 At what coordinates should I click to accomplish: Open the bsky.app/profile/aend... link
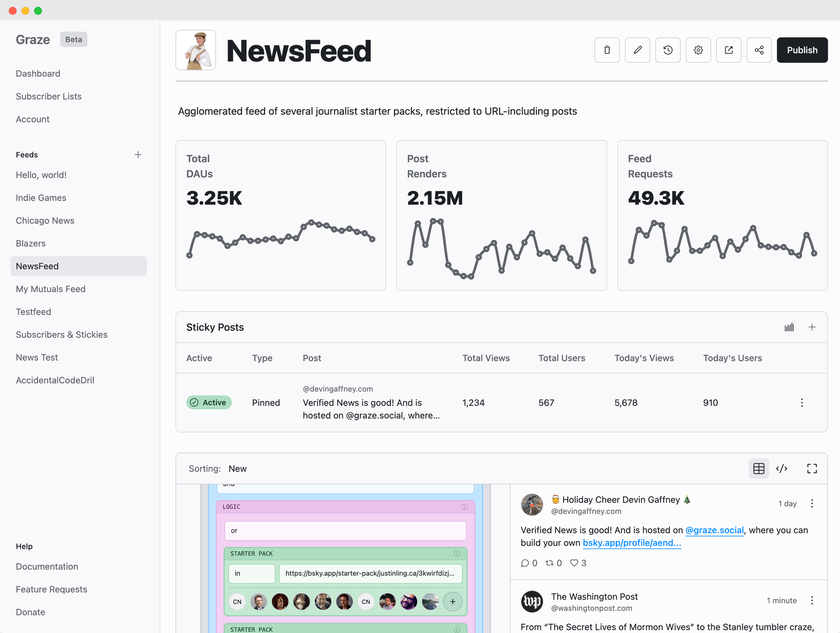click(632, 543)
